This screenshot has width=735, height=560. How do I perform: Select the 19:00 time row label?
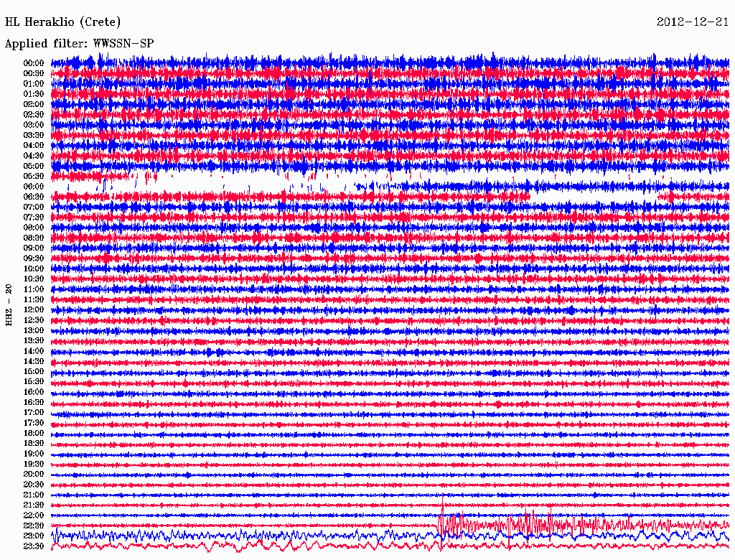[34, 454]
